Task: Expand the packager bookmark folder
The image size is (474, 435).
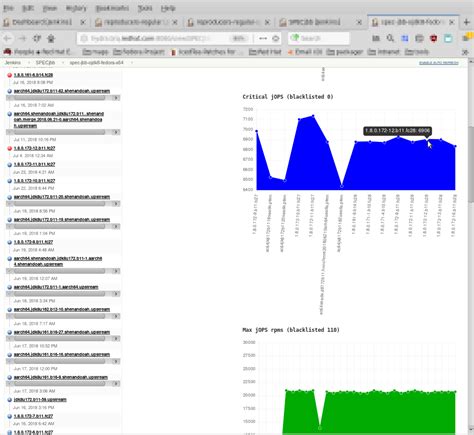Action: [344, 52]
